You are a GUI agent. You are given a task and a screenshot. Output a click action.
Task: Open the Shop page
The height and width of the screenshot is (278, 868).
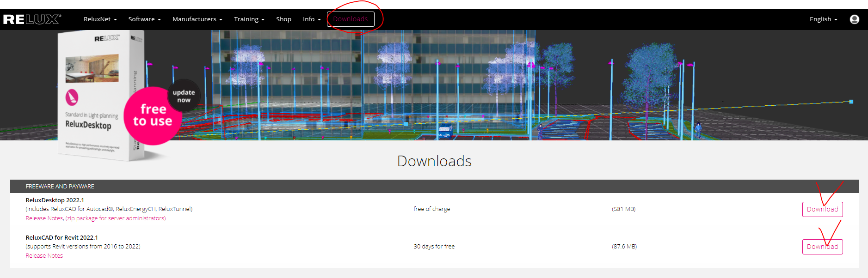(283, 19)
